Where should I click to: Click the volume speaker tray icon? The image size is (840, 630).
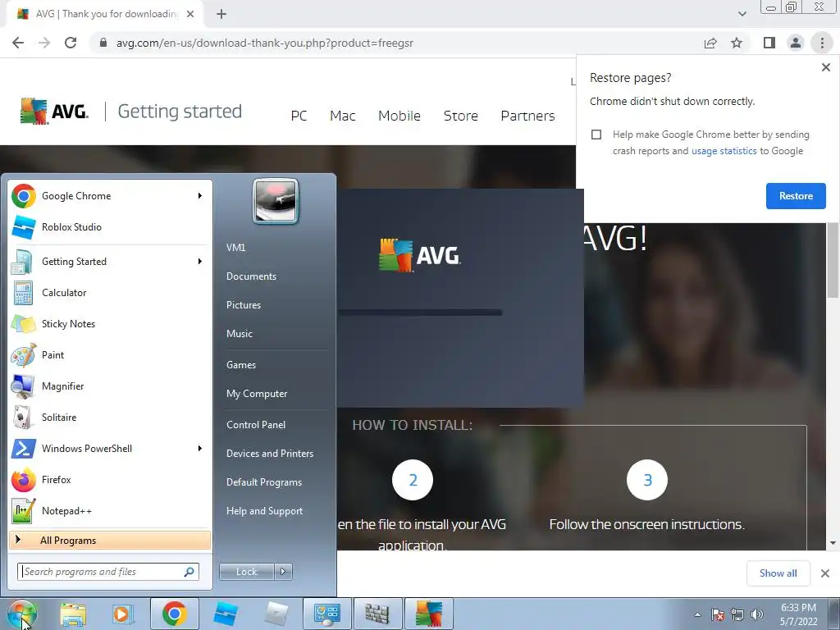click(757, 614)
